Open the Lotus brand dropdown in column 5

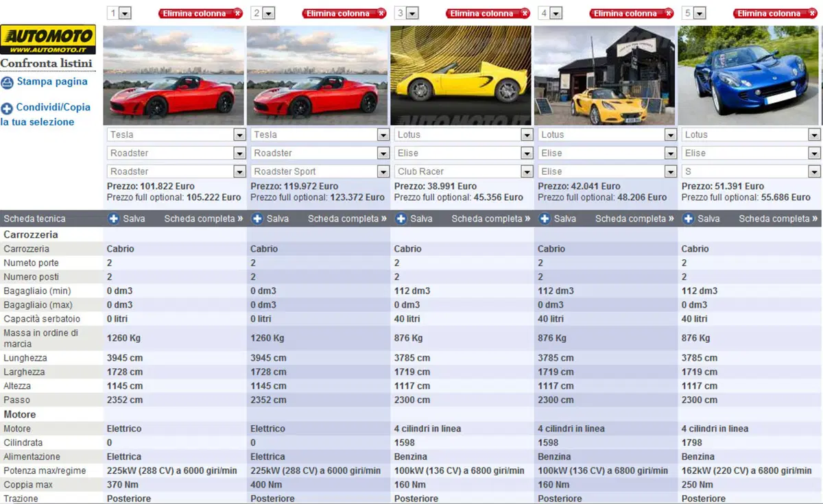[x=751, y=135]
